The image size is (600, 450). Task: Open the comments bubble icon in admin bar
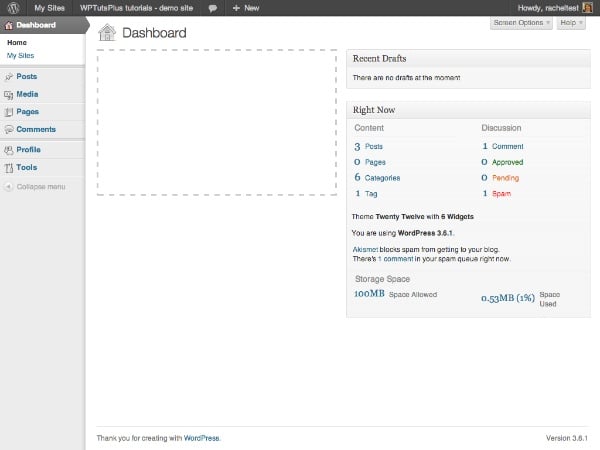[x=213, y=7]
